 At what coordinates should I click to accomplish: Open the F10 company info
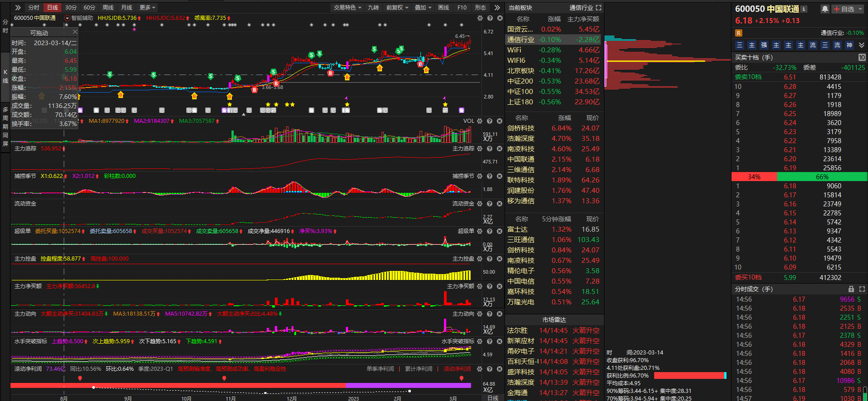coord(462,8)
